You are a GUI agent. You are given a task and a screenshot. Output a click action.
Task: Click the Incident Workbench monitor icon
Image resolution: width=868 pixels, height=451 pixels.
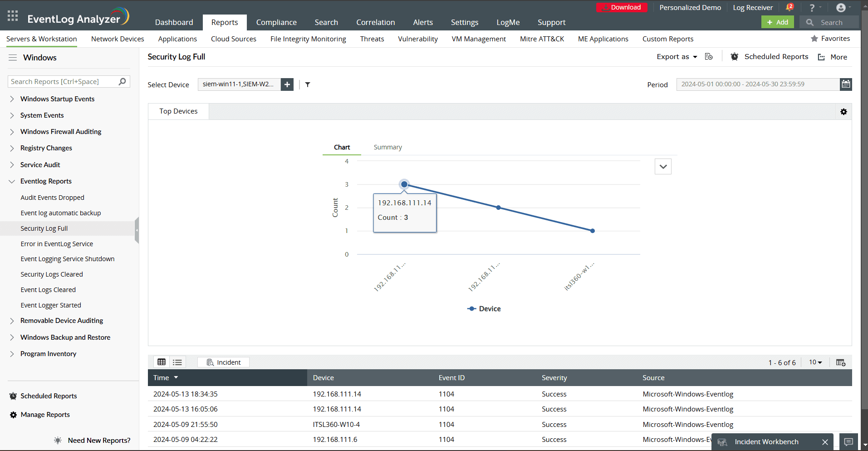[722, 442]
